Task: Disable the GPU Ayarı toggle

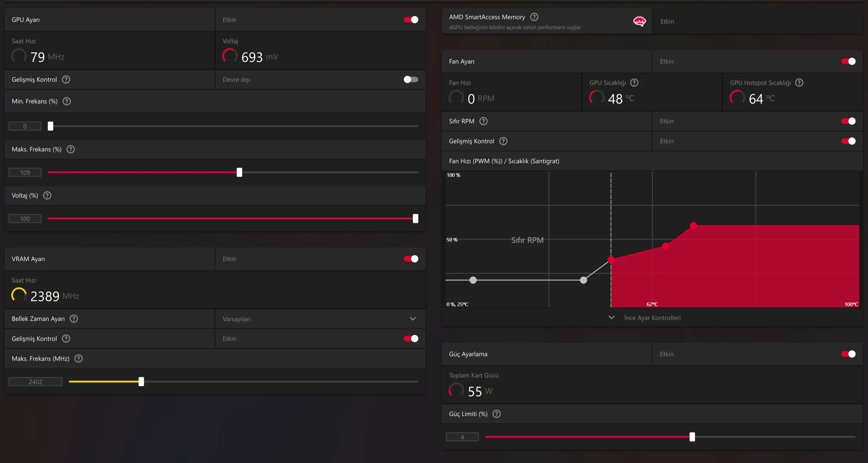Action: 411,20
